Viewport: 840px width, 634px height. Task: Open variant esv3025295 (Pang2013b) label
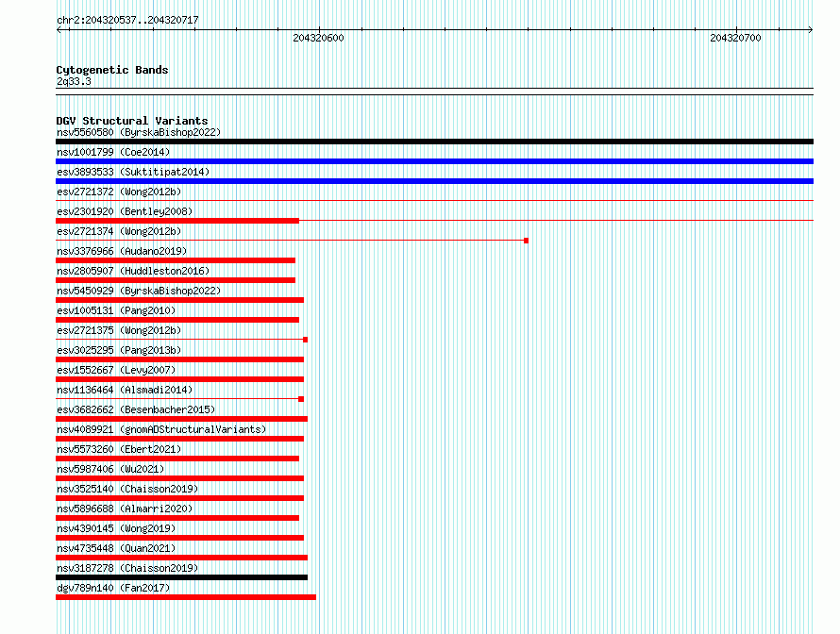click(119, 350)
